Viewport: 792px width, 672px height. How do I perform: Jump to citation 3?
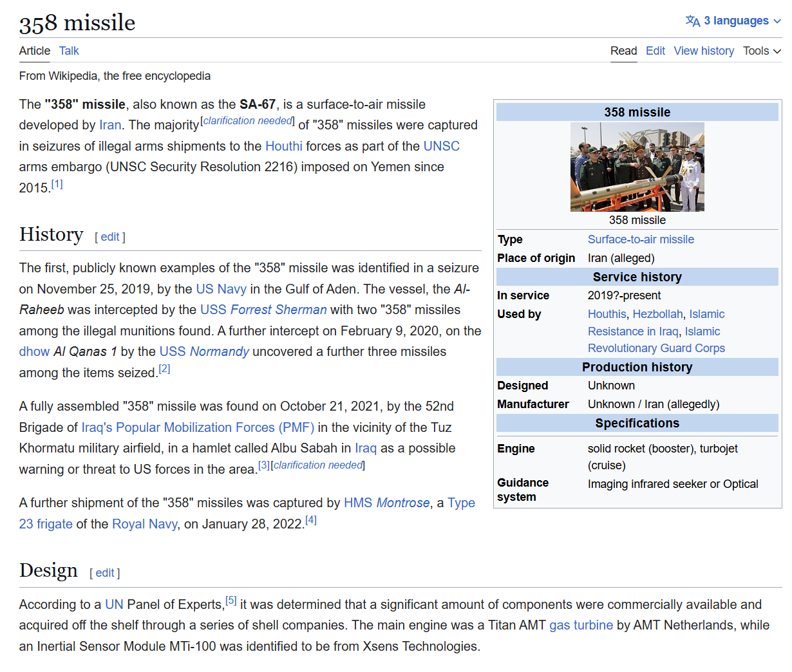(x=264, y=465)
